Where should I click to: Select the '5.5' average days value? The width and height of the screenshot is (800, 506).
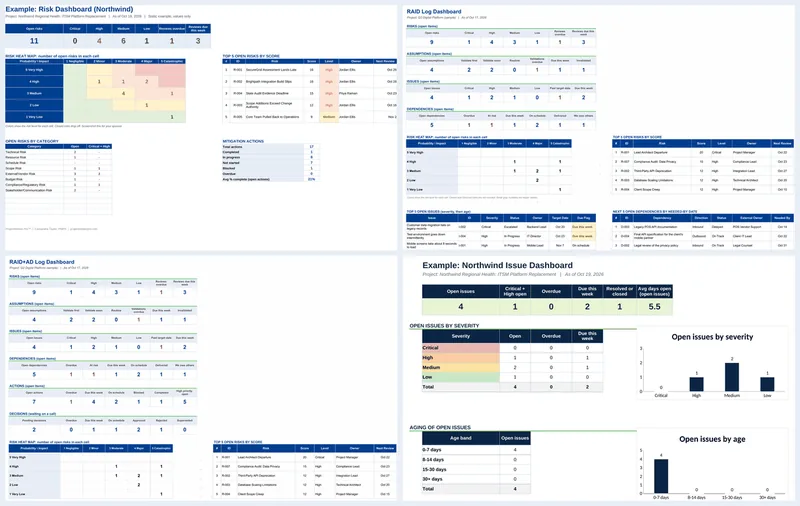[x=654, y=307]
